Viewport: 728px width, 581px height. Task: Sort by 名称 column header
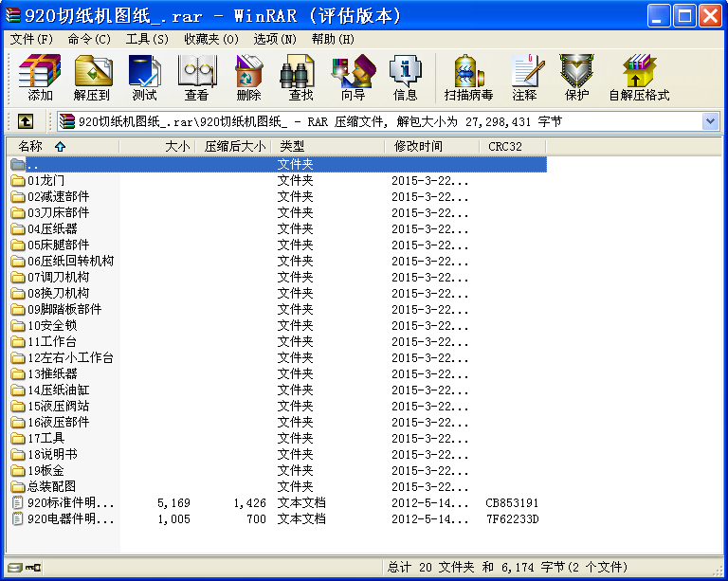pos(64,147)
